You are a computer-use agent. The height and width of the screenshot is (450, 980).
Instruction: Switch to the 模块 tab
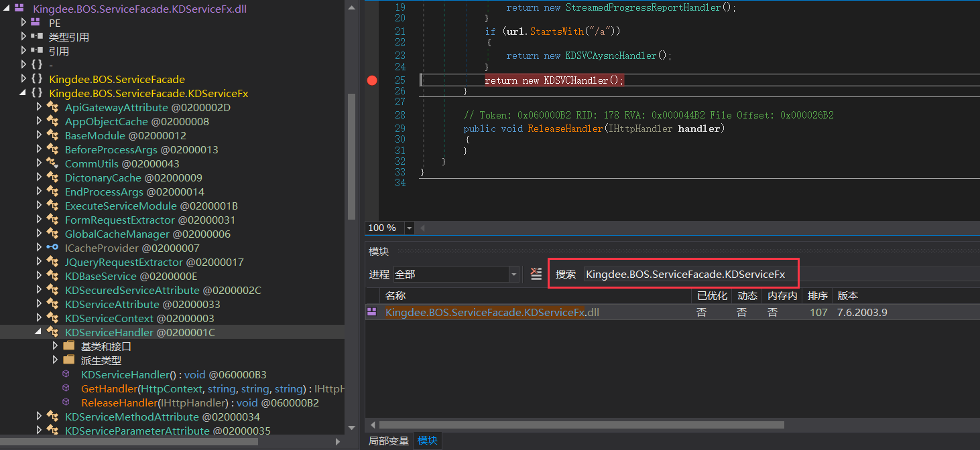pos(428,441)
